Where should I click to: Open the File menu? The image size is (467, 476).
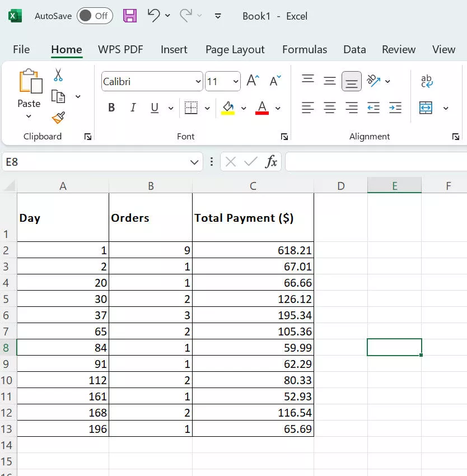(x=21, y=49)
